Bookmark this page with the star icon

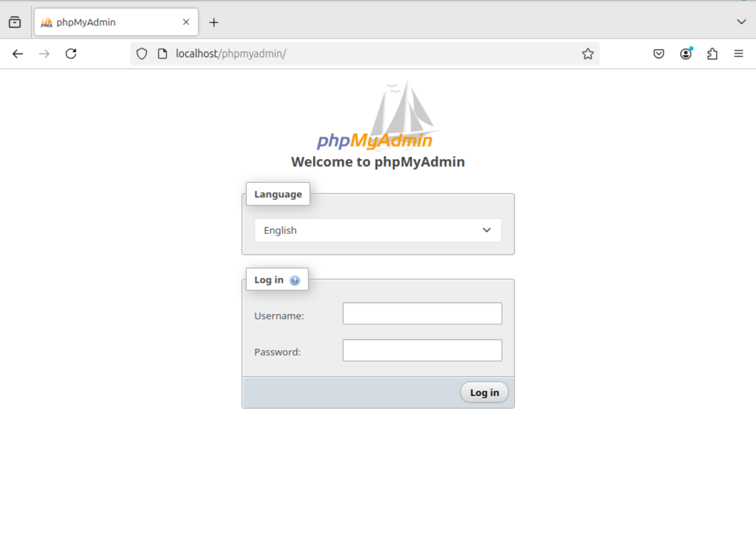(588, 54)
